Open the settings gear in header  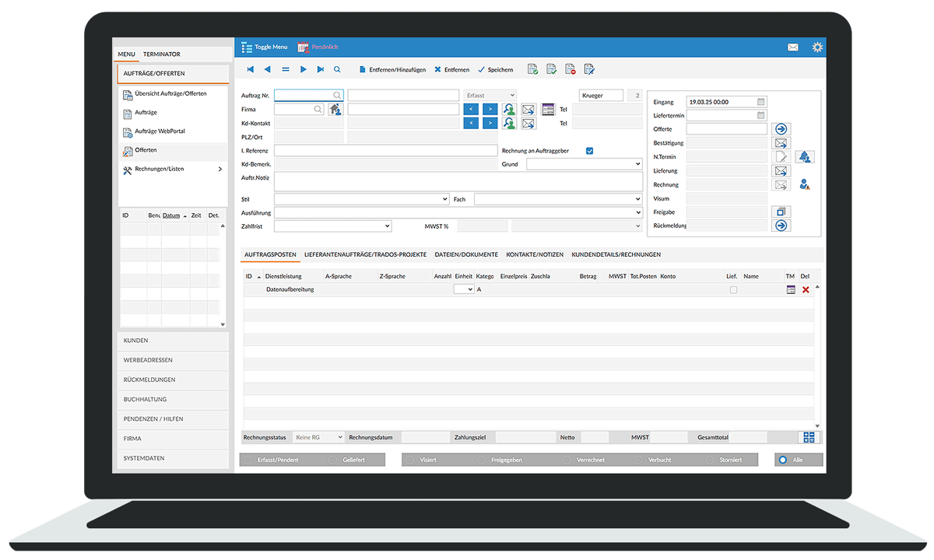pos(817,47)
